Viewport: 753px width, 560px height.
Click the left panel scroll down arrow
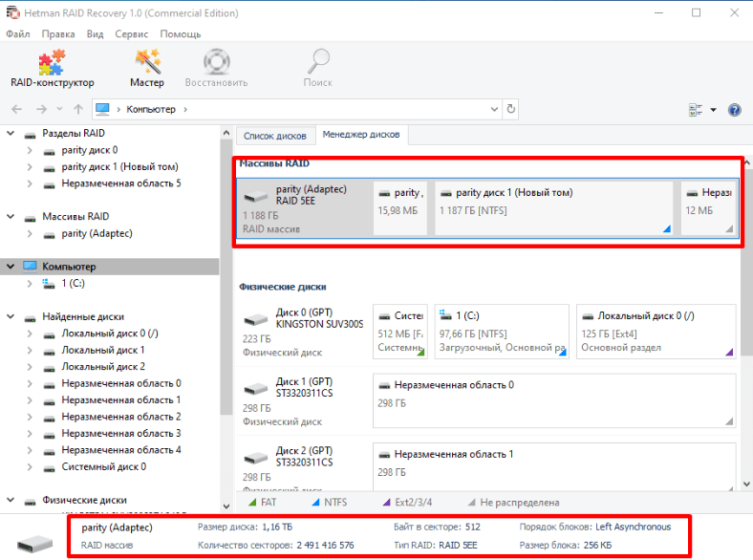pos(226,506)
